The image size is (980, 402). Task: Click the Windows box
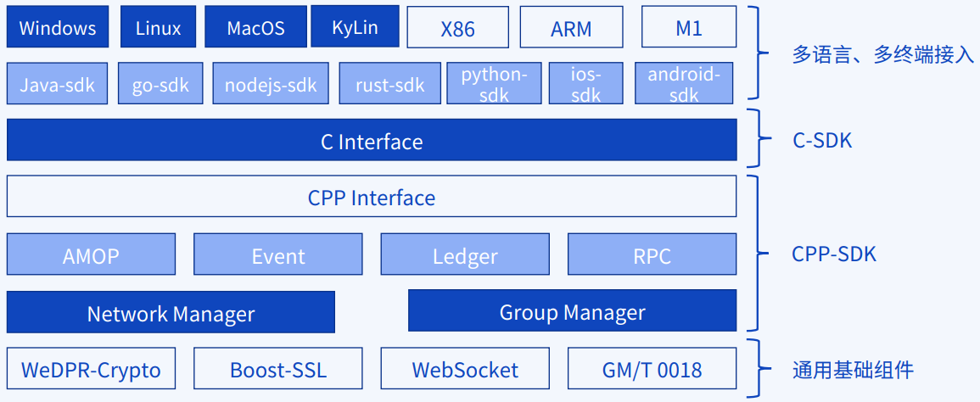[58, 27]
